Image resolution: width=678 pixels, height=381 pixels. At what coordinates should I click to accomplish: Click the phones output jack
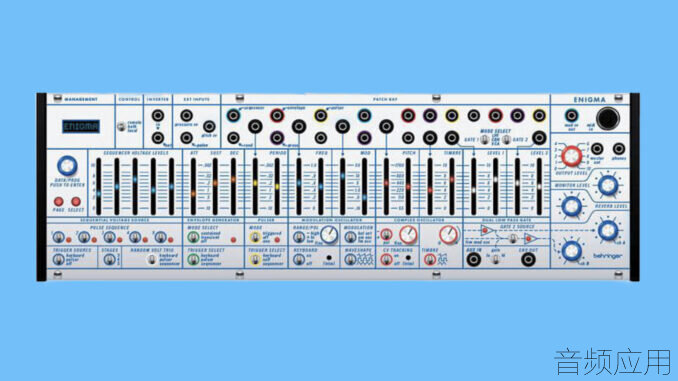click(619, 149)
